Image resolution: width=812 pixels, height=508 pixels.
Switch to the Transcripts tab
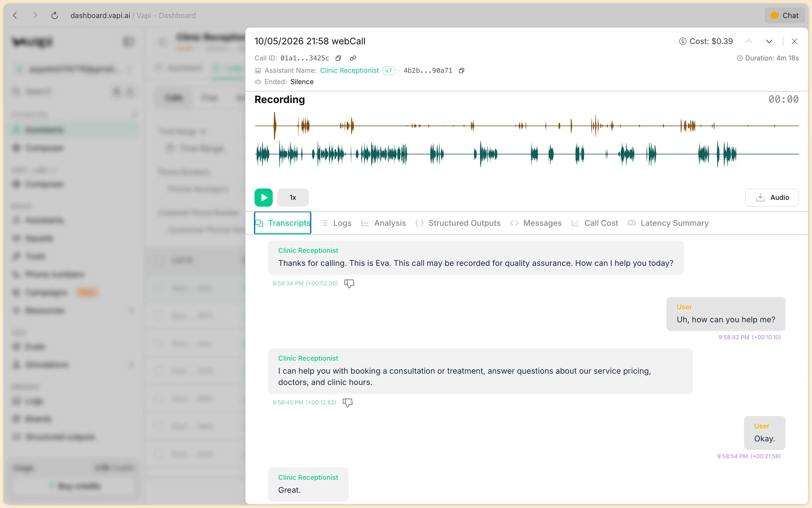click(283, 223)
